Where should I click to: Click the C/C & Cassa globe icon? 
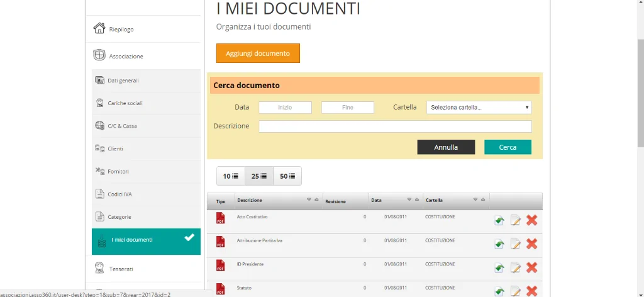coord(99,126)
